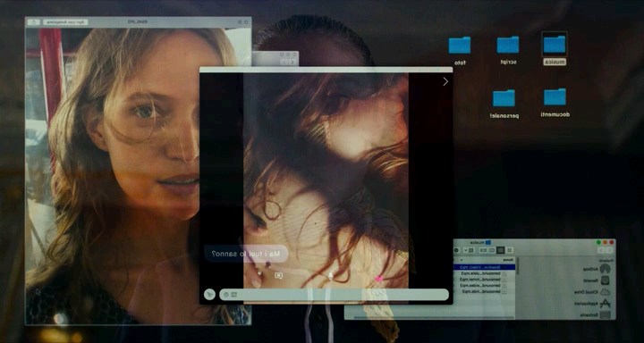Go forward in the musica Finder window

coord(601,250)
